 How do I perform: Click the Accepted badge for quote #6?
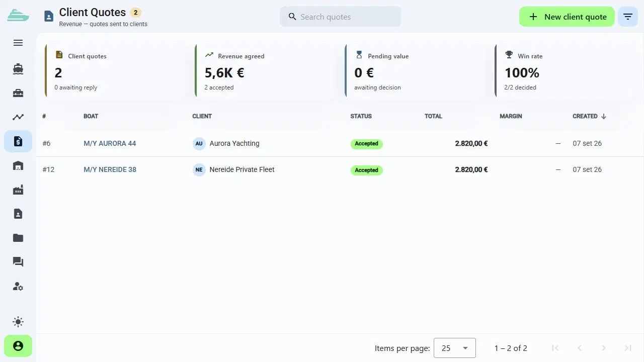tap(366, 144)
